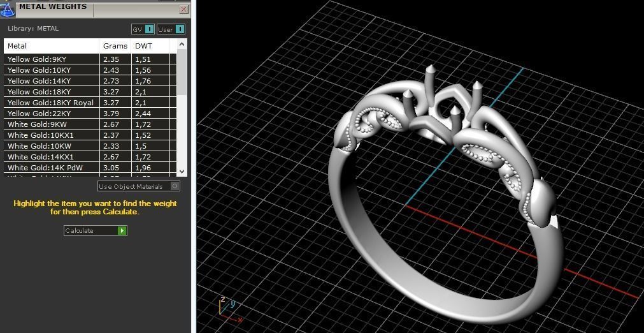Click the green arrow on Calculate
Image resolution: width=644 pixels, height=333 pixels.
pos(122,231)
